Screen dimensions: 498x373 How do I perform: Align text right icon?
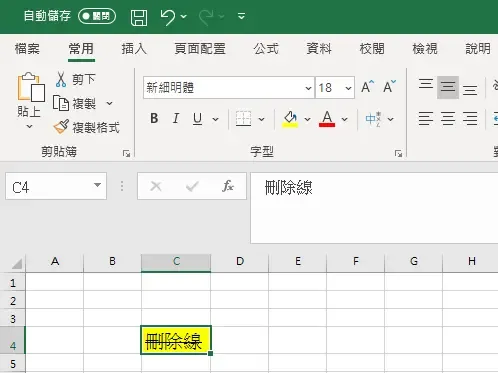point(470,119)
